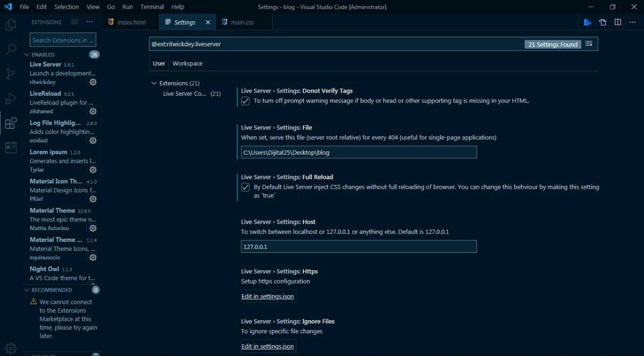Select the User settings tab

click(x=159, y=63)
